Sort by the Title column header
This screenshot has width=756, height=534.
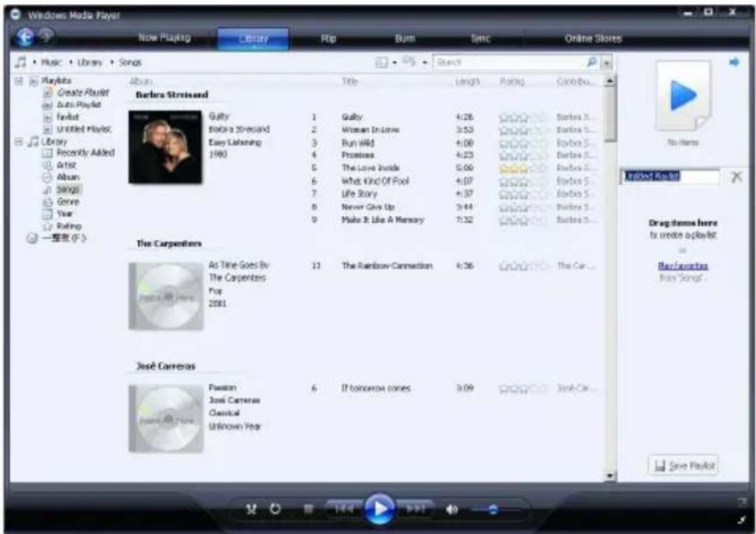point(350,81)
